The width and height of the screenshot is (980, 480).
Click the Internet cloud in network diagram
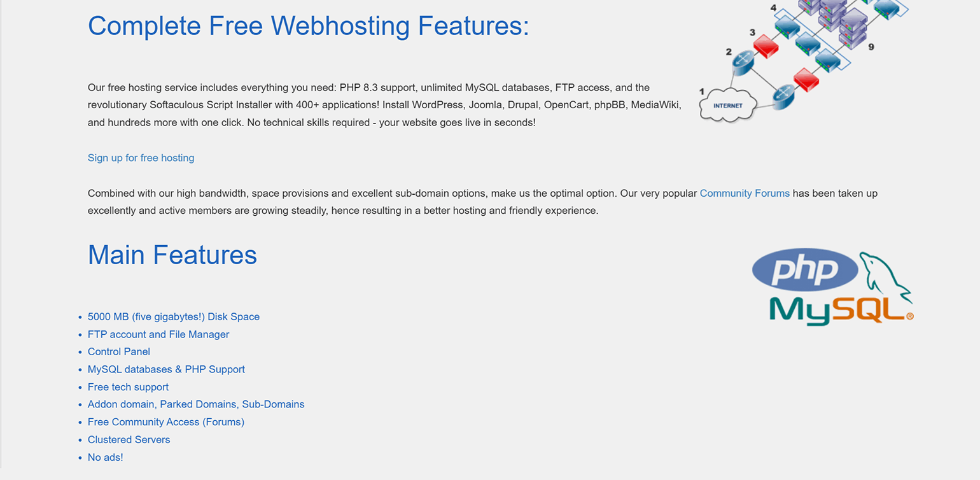(x=727, y=105)
